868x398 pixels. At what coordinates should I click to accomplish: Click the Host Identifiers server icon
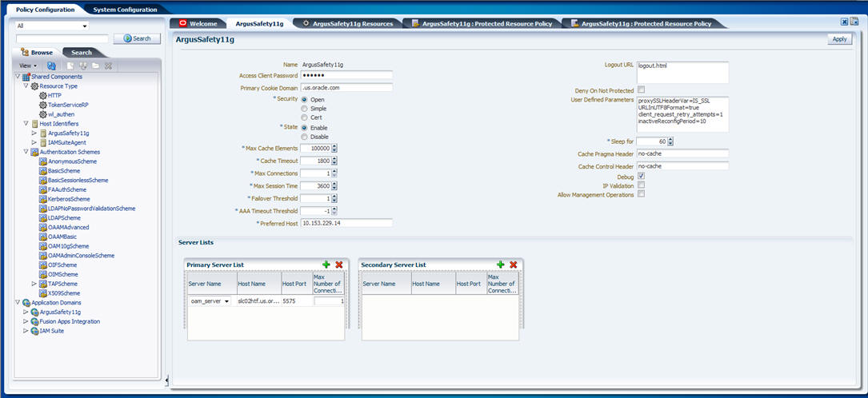[34, 124]
